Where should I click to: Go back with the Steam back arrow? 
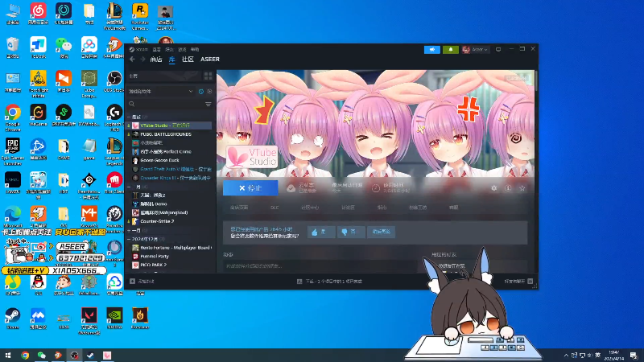[x=132, y=60]
